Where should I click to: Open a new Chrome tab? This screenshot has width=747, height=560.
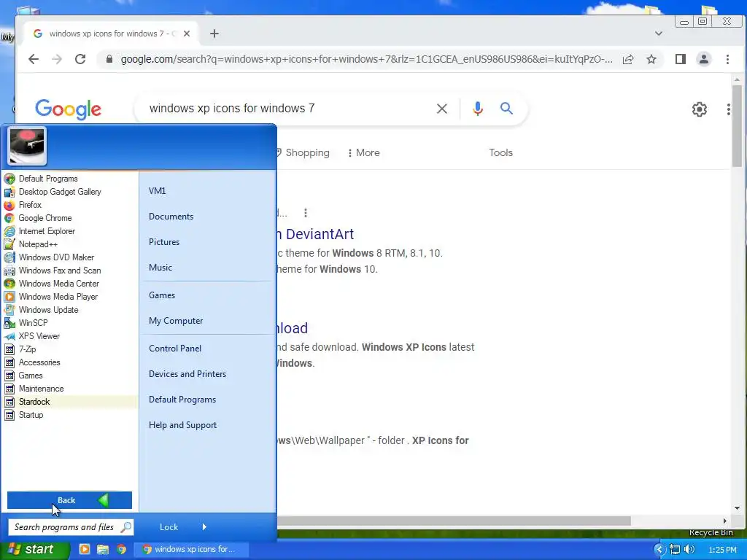click(x=214, y=34)
